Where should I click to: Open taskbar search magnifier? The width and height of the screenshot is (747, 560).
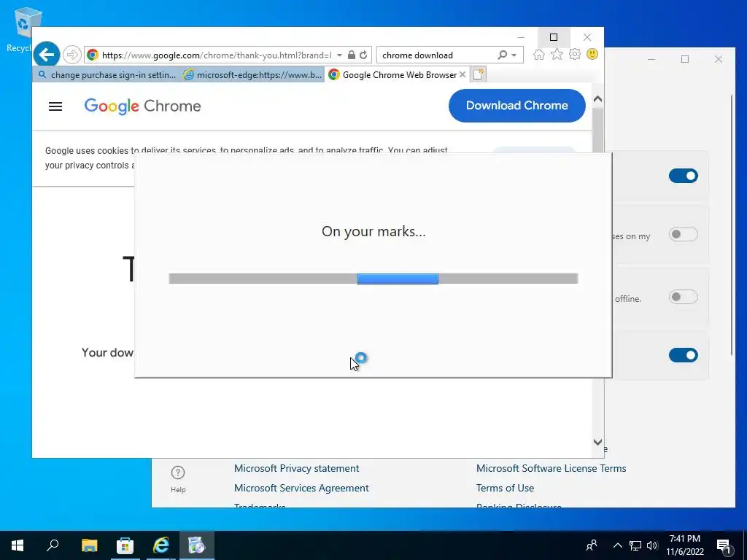coord(53,545)
